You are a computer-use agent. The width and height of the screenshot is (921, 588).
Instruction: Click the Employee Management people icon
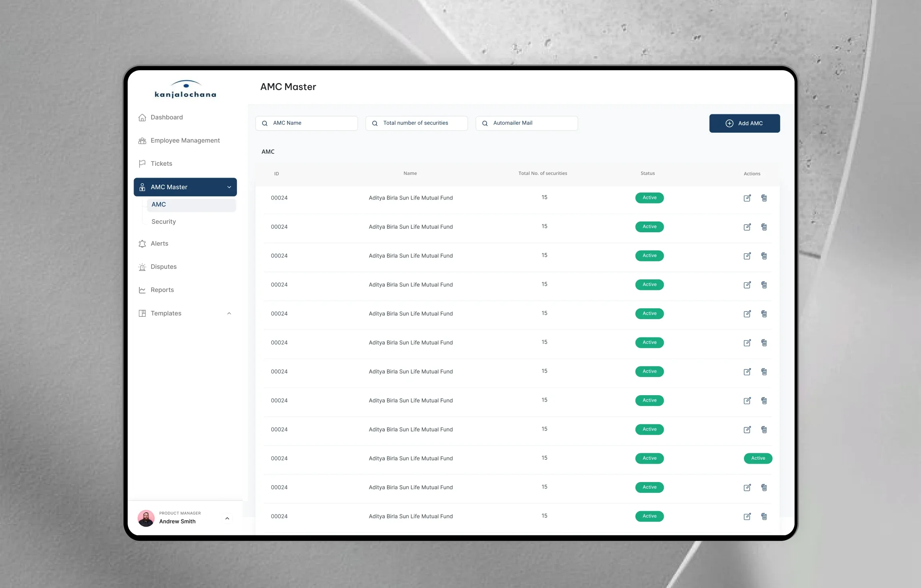142,141
